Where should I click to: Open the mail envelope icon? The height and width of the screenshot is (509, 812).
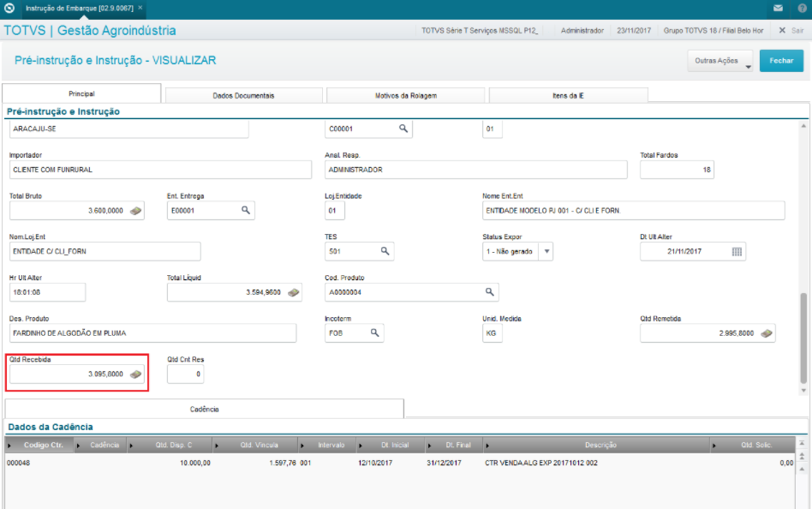778,8
